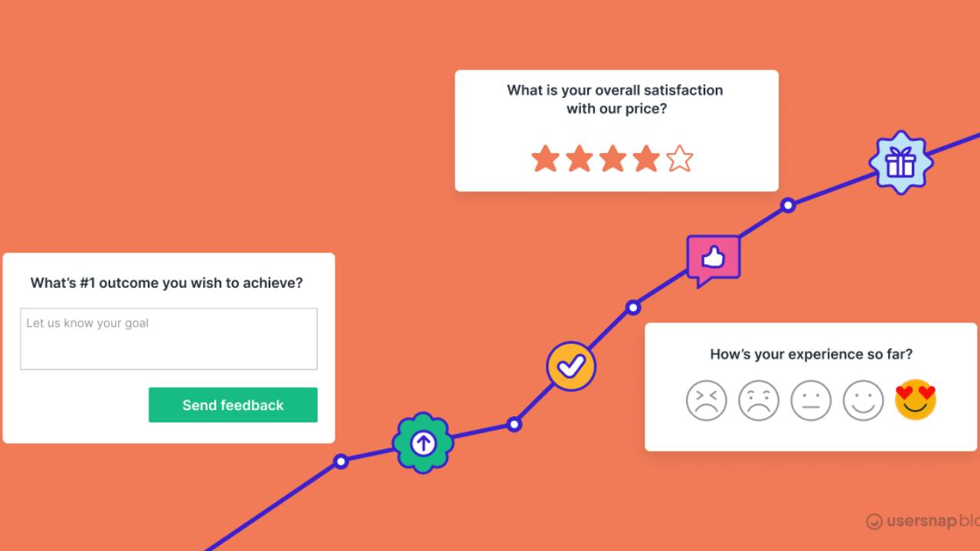Select the sad frowning face emoji
This screenshot has height=551, width=980.
pyautogui.click(x=759, y=400)
